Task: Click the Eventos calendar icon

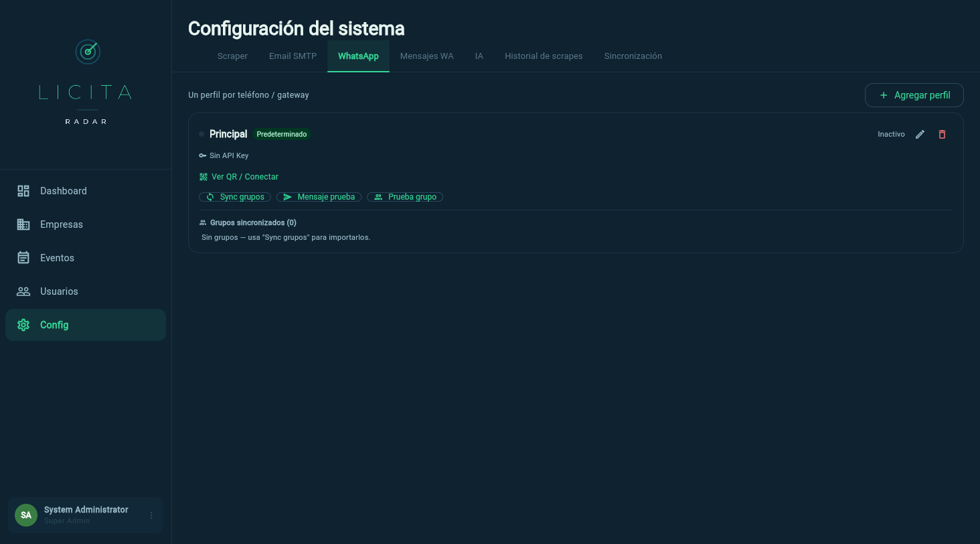Action: coord(23,258)
